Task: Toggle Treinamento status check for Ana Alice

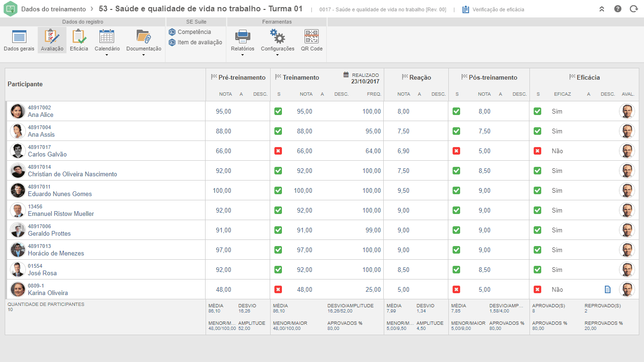Action: pyautogui.click(x=278, y=111)
